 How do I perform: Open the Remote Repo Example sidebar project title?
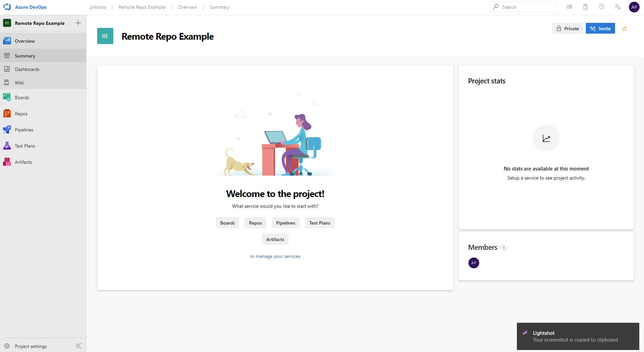40,23
